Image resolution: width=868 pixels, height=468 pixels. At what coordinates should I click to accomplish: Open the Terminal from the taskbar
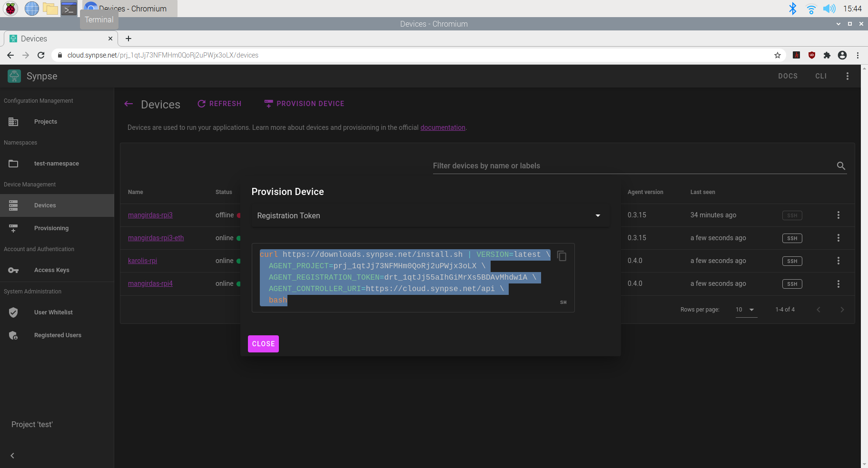click(x=69, y=8)
